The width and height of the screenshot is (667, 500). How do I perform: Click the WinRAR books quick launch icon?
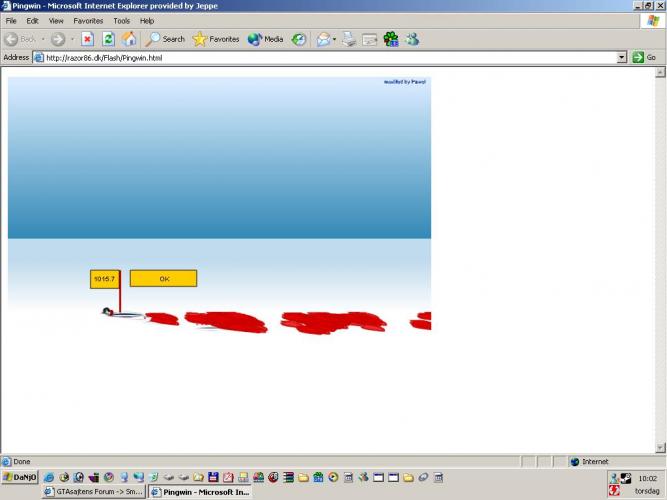point(288,477)
